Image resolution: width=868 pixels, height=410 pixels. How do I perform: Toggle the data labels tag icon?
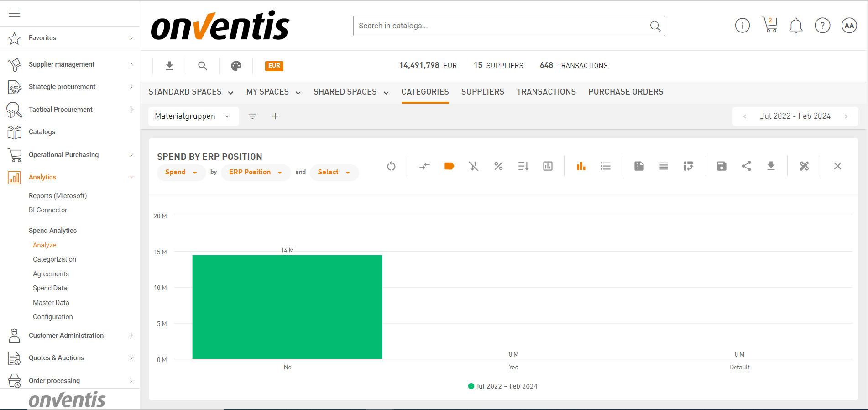pyautogui.click(x=449, y=166)
